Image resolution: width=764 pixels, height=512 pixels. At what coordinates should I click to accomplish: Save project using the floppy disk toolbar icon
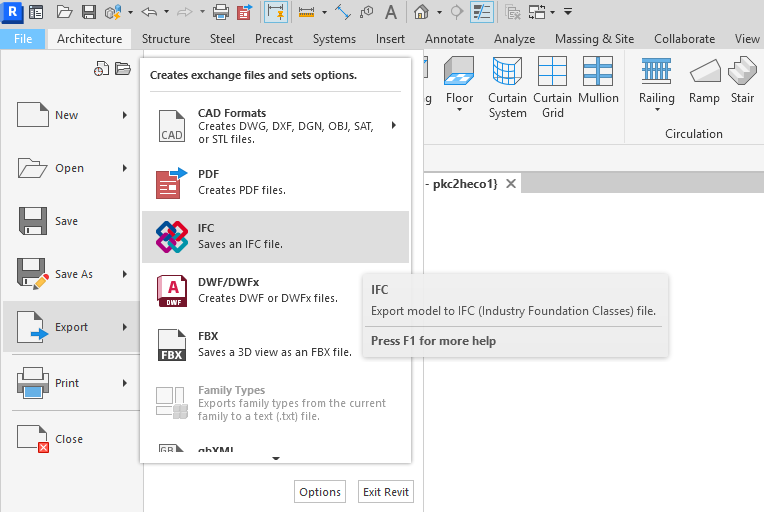89,12
